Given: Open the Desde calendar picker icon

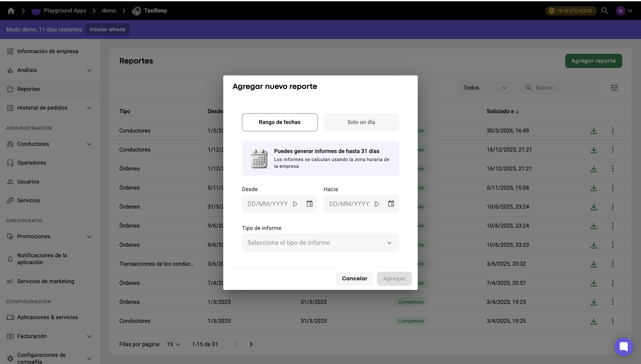Looking at the screenshot, I should pyautogui.click(x=310, y=204).
